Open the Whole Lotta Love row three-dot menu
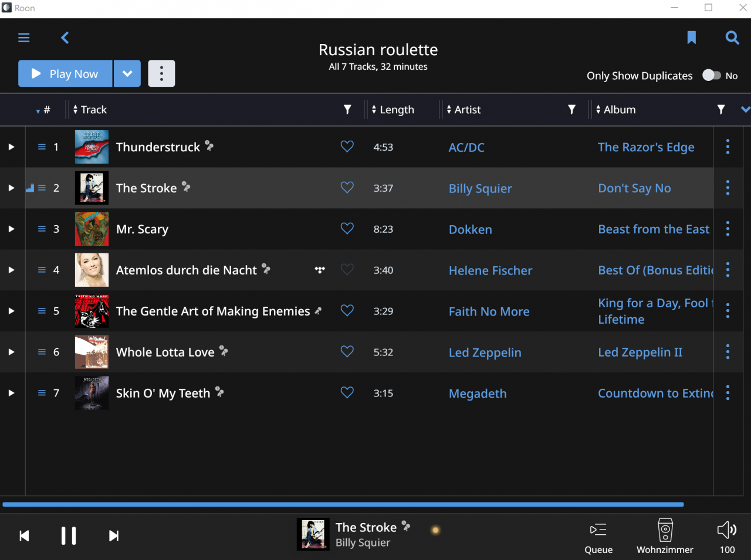This screenshot has height=560, width=751. click(x=728, y=352)
